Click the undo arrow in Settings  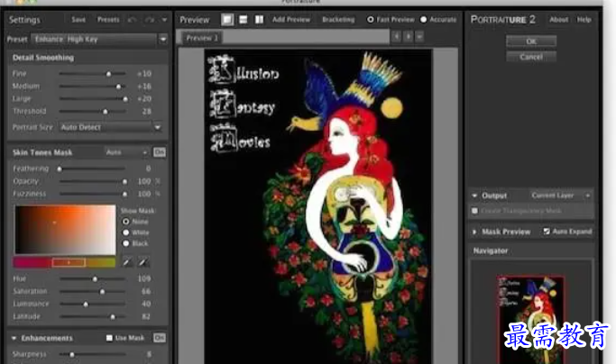pos(133,19)
